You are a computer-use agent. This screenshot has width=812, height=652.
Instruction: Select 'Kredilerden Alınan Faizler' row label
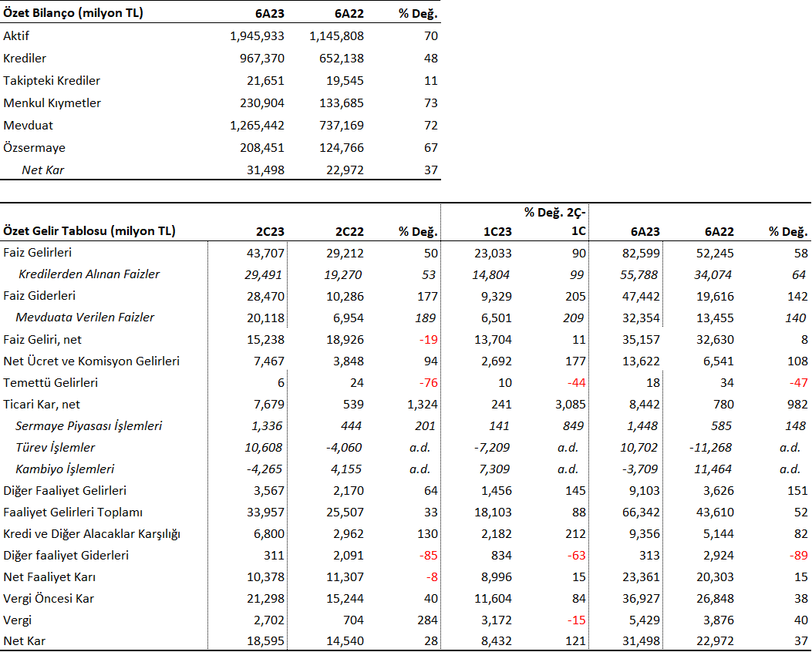coord(89,274)
